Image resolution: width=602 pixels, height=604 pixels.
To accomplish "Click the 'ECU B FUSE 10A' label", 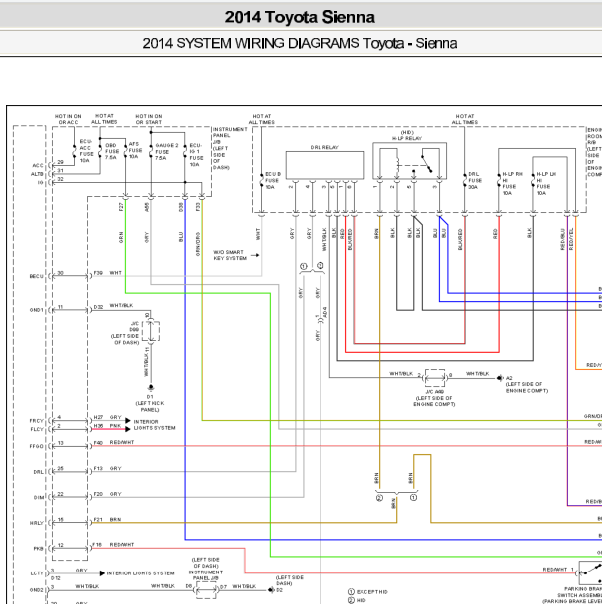I will 273,181.
